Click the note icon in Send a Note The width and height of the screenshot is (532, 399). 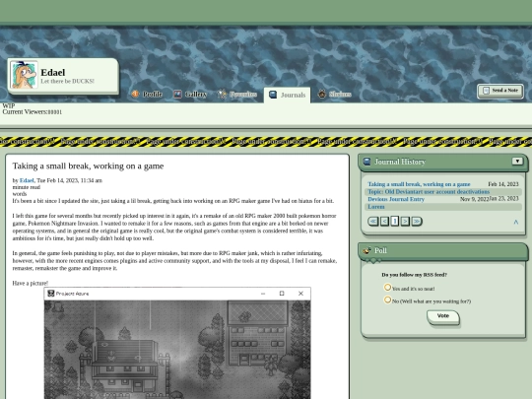tap(486, 91)
